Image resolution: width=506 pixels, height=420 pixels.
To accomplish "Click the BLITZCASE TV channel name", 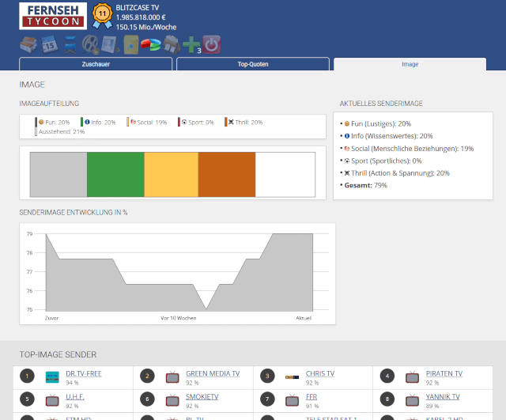I will 137,8.
